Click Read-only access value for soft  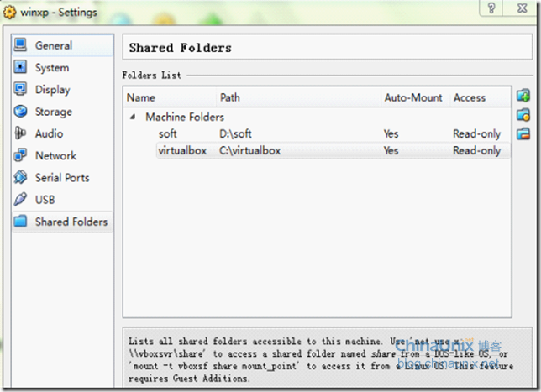coord(477,133)
